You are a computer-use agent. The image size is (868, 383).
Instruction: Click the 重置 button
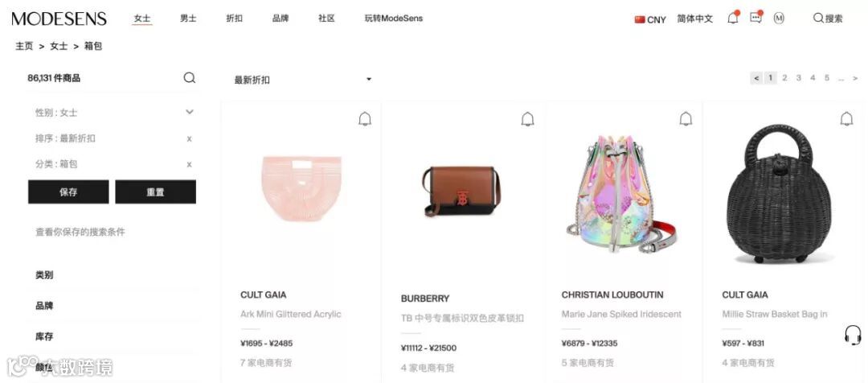(156, 192)
